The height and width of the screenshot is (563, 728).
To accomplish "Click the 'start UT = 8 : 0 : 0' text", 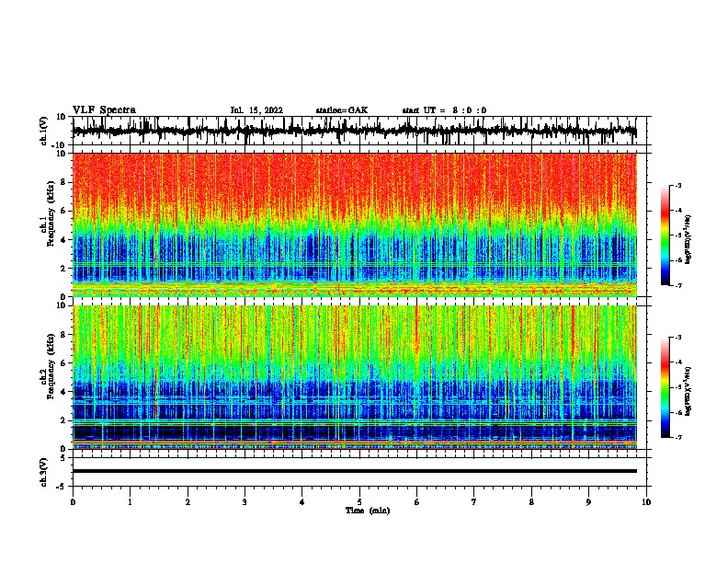I will click(x=444, y=110).
